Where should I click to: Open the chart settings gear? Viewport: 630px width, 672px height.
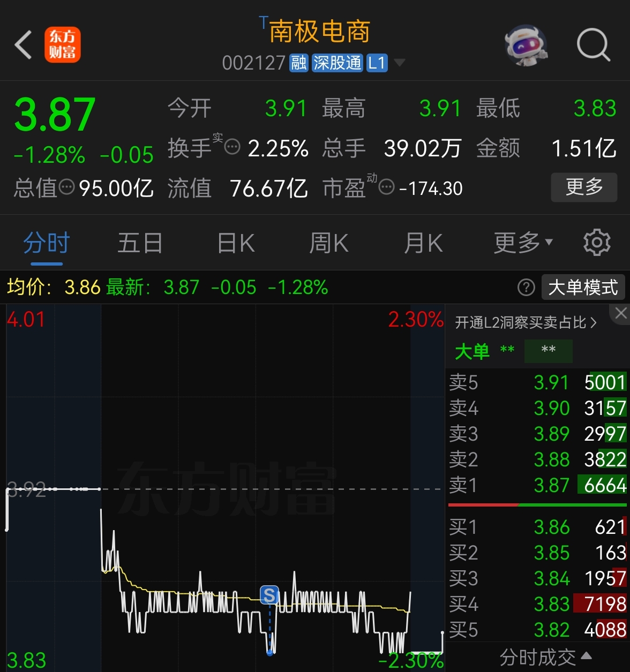597,243
